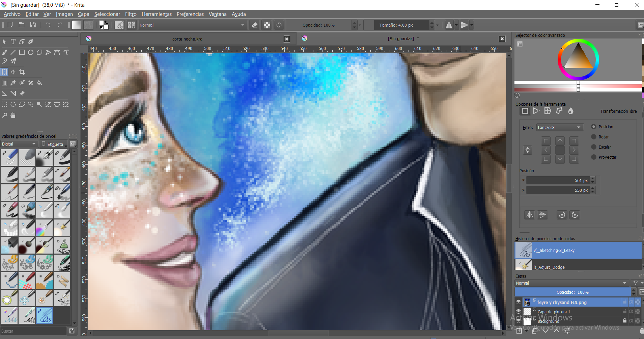This screenshot has width=644, height=339.
Task: Open the Lanczos3 filter dropdown
Action: coord(559,127)
